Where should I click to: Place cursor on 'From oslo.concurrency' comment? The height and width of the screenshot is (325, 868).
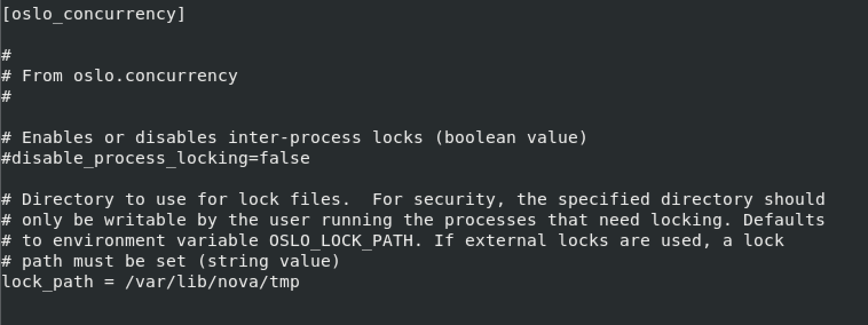[129, 76]
